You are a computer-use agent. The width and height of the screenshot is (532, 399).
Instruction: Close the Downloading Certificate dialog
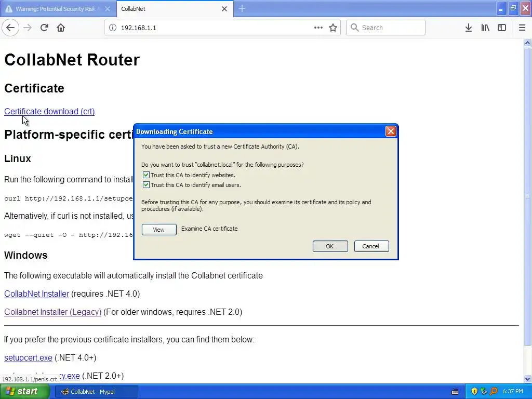pyautogui.click(x=391, y=131)
